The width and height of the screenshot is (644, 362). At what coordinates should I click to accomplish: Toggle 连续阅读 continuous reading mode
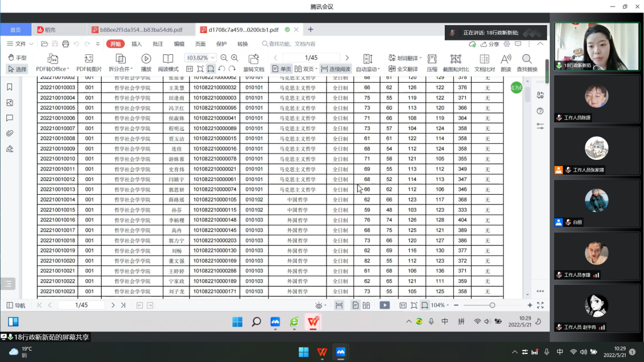[x=336, y=69]
